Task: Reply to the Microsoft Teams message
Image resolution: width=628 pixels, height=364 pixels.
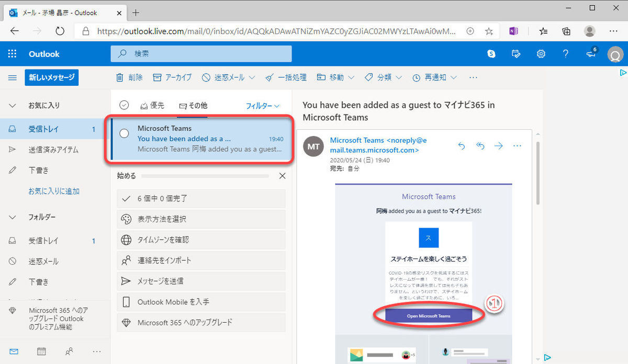Action: coord(462,146)
